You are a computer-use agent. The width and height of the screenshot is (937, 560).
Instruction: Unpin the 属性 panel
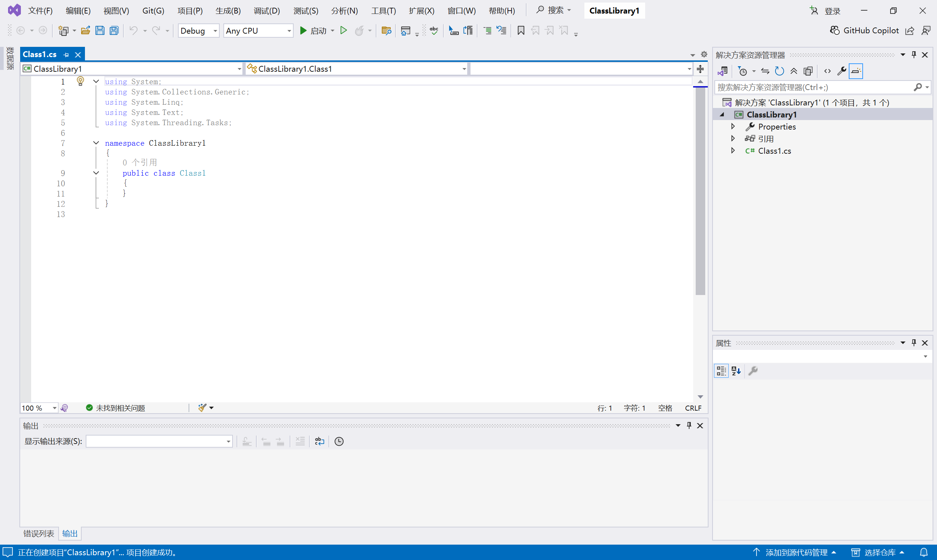click(914, 343)
